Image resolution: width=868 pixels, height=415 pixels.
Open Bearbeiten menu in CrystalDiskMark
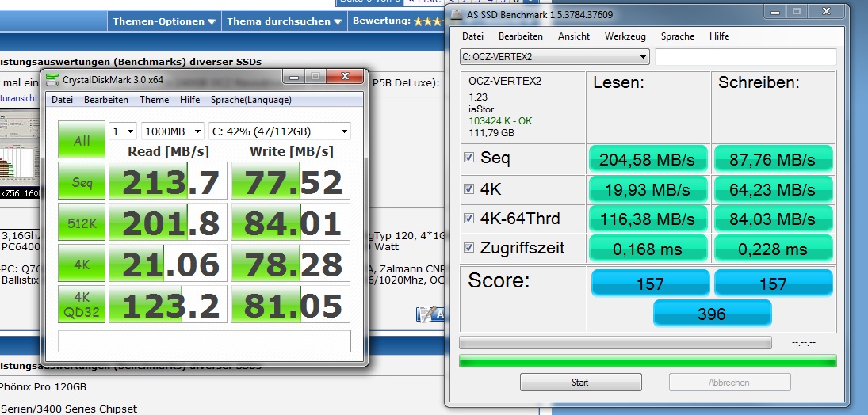105,100
